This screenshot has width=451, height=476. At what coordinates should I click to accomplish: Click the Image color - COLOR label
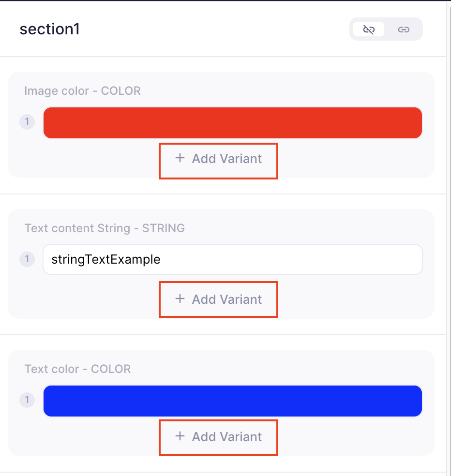tap(82, 91)
